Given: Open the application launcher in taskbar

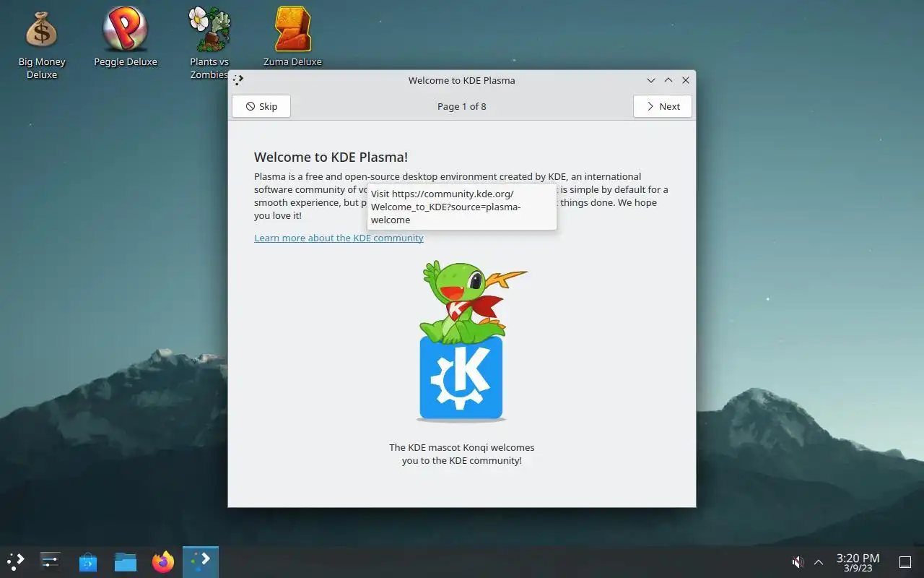Looking at the screenshot, I should click(16, 561).
